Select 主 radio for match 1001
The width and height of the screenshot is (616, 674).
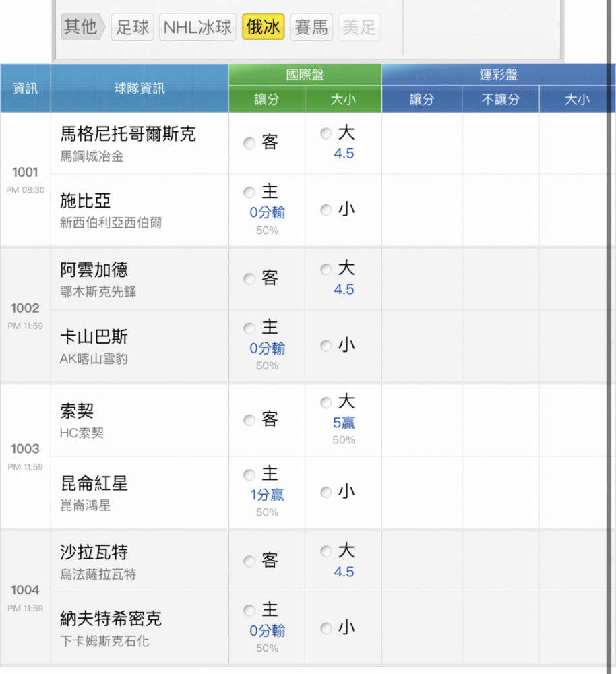(x=249, y=192)
